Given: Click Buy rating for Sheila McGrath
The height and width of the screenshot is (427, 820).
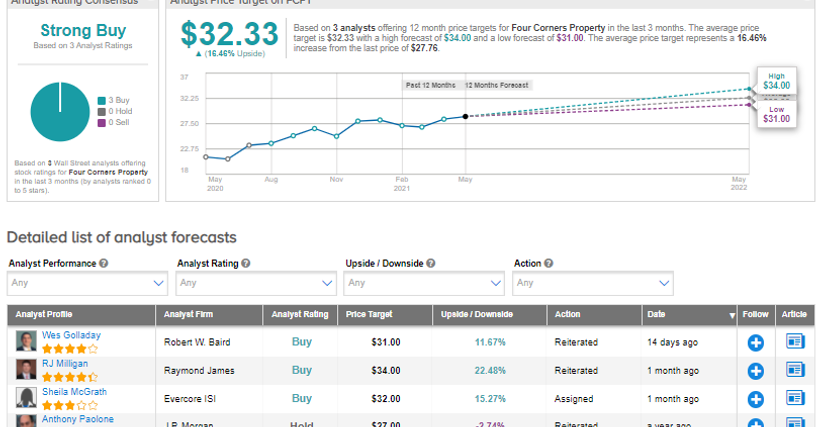Looking at the screenshot, I should point(302,398).
